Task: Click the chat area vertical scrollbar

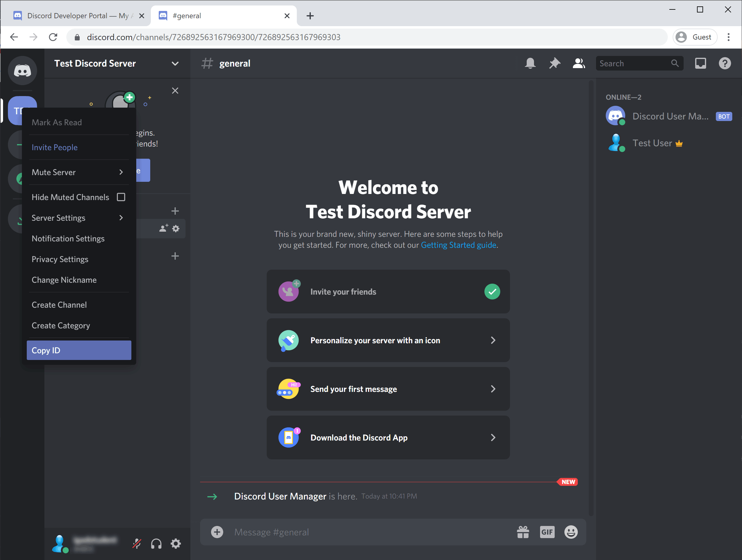Action: coord(591,299)
